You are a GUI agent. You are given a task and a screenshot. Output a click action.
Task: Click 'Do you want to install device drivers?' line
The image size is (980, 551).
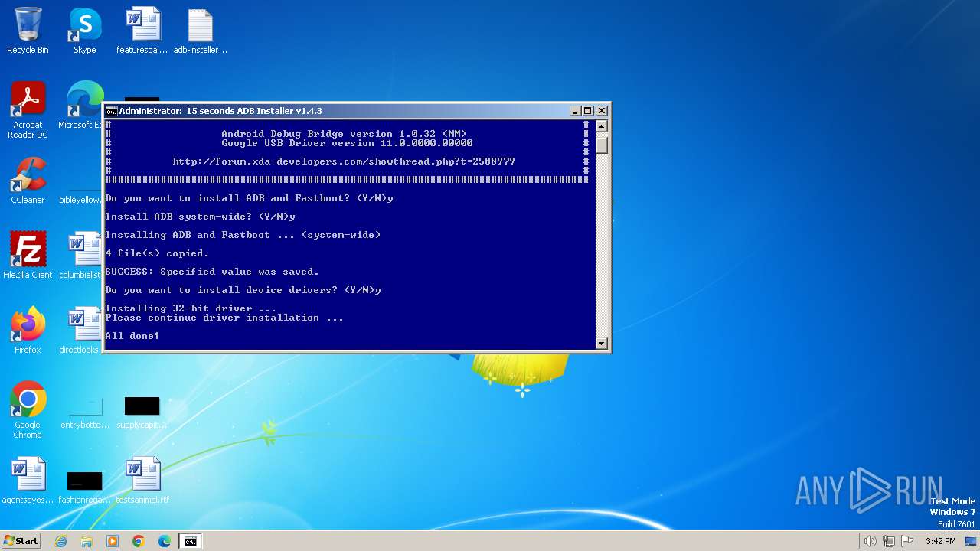tap(243, 290)
